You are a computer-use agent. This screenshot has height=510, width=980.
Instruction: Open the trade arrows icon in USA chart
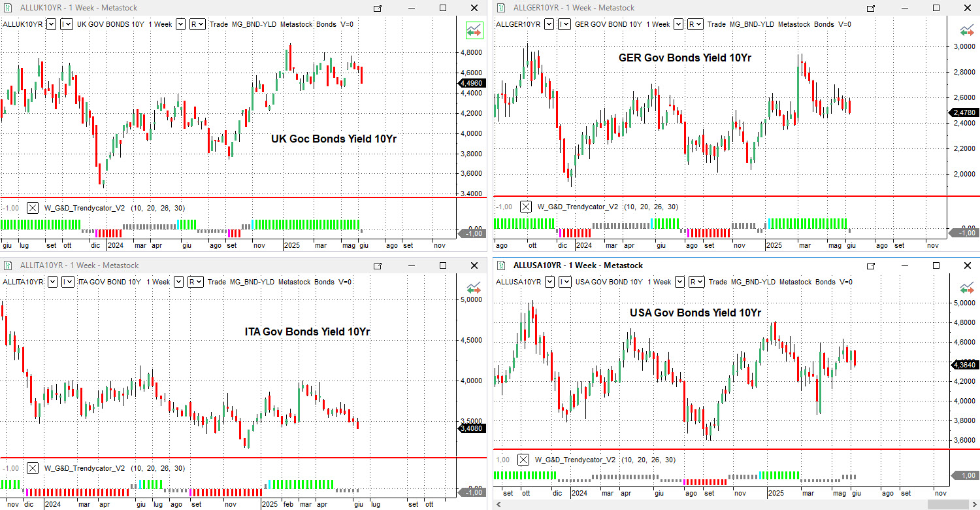coord(966,288)
